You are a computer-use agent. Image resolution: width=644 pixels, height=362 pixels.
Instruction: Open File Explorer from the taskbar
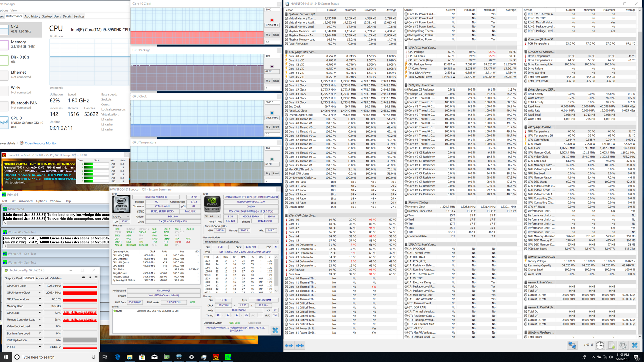pyautogui.click(x=130, y=357)
